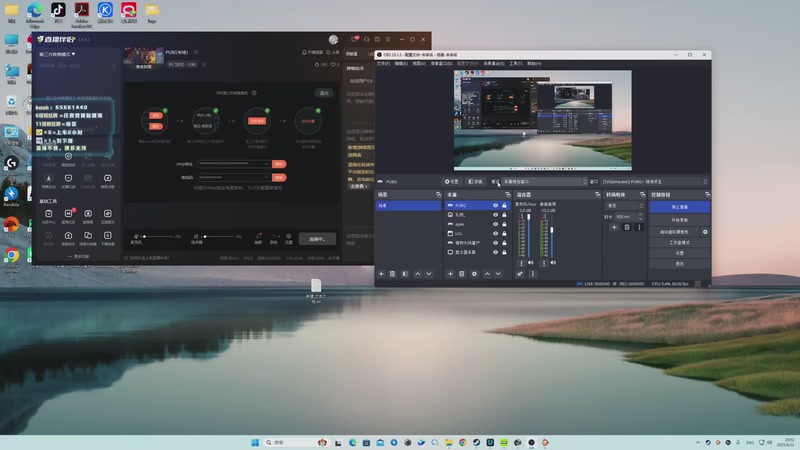Move selected source up in sources panel
The height and width of the screenshot is (450, 800).
coord(487,274)
